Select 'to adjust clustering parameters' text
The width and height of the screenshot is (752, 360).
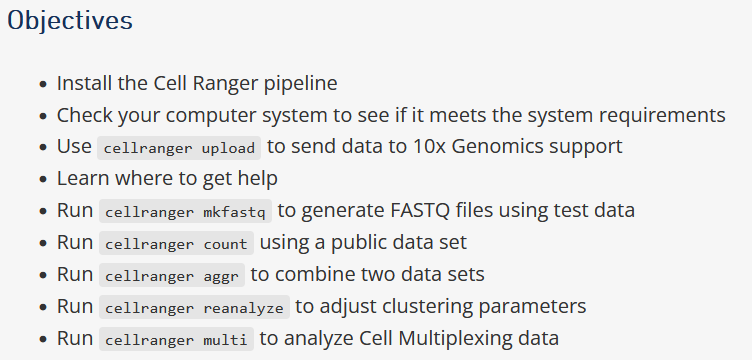point(441,306)
